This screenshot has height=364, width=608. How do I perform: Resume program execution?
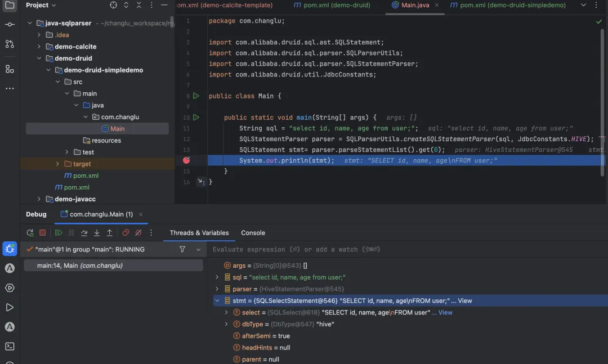click(59, 232)
